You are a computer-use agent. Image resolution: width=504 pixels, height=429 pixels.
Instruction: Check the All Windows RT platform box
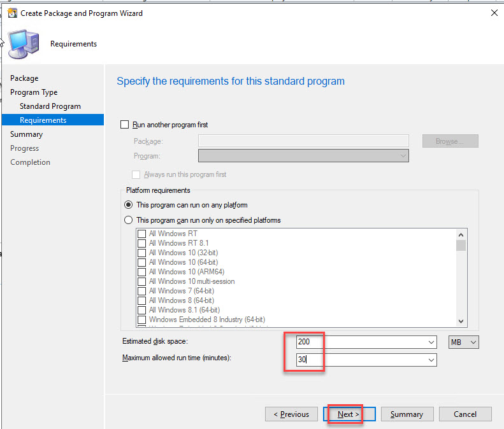click(142, 234)
